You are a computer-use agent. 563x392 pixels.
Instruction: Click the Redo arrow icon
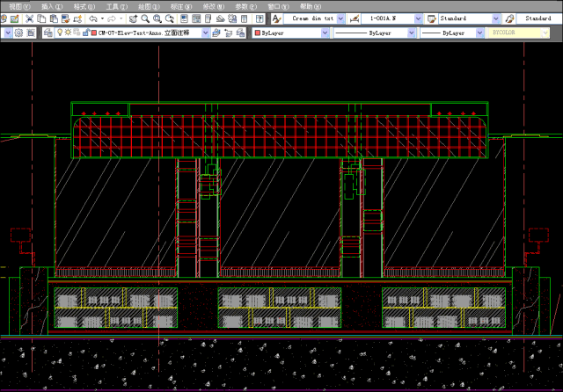(x=112, y=18)
